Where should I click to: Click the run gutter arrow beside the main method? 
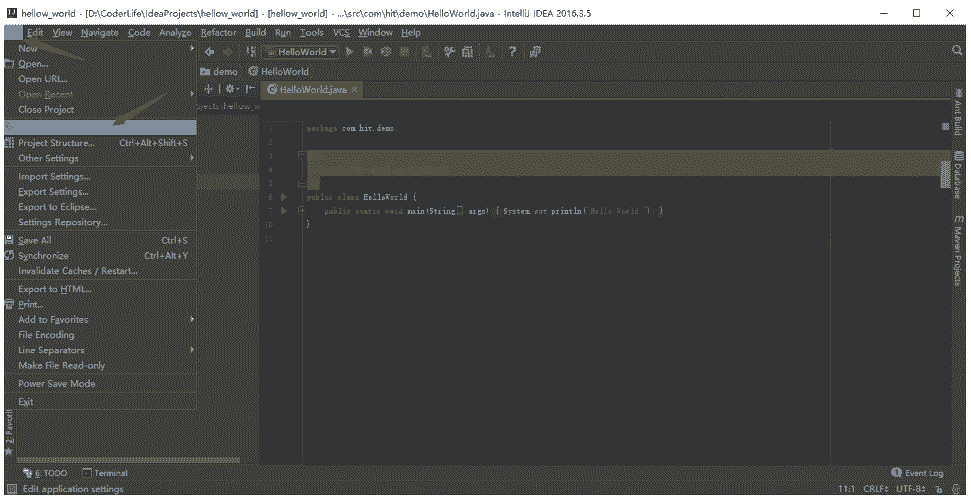[x=284, y=211]
